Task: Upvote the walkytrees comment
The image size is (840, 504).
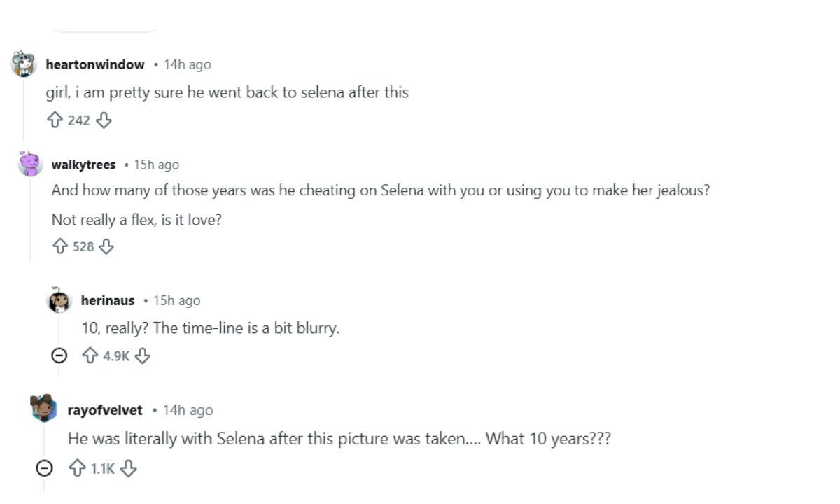Action: coord(59,246)
